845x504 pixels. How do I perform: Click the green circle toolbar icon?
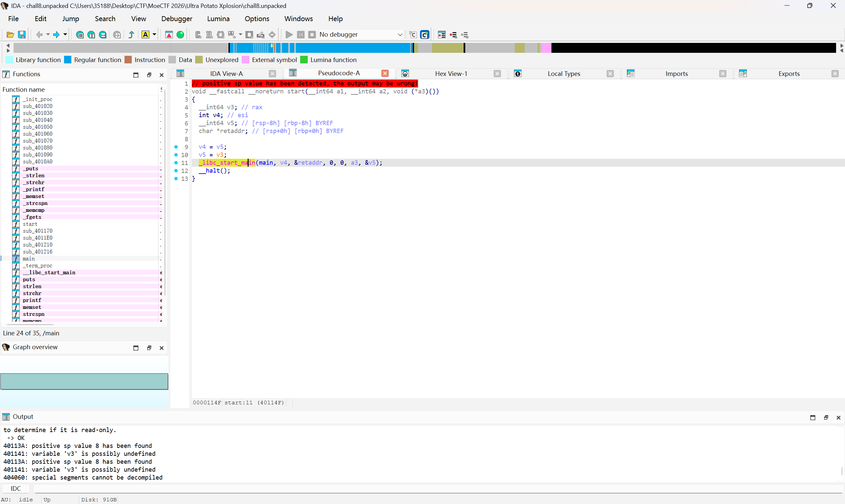pos(180,35)
